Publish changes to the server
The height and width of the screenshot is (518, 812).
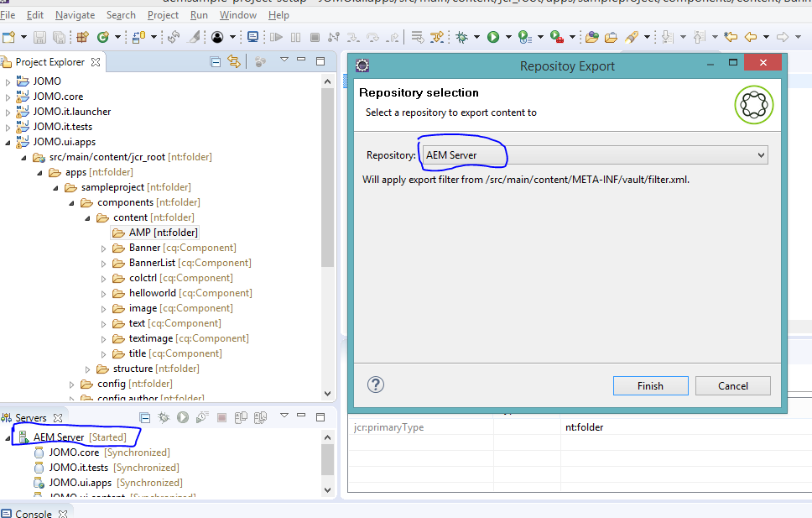coord(240,416)
